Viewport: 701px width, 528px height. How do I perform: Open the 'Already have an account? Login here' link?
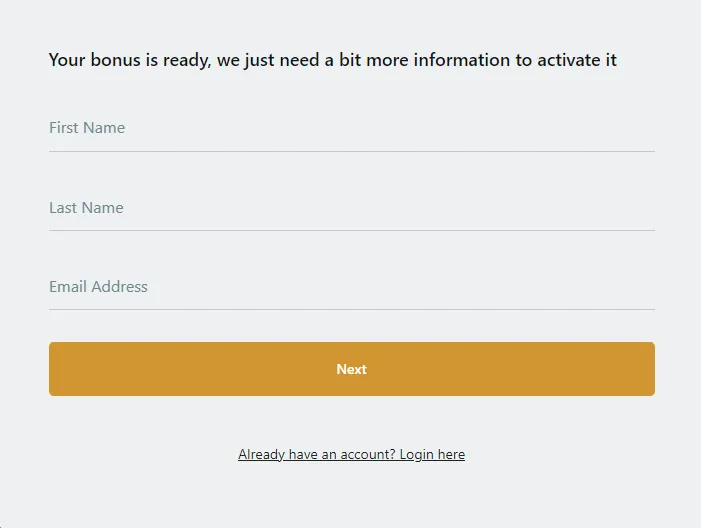click(x=351, y=455)
